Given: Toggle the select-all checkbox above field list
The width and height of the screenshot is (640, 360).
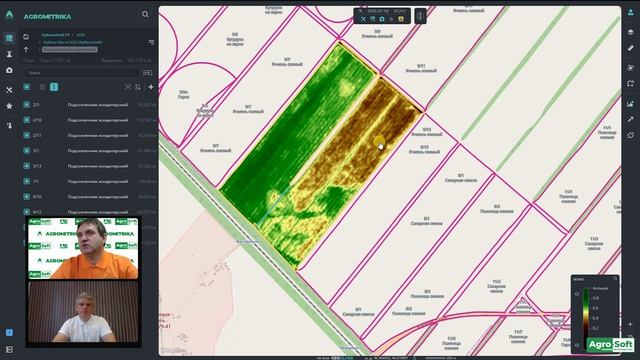Looking at the screenshot, I should (x=27, y=87).
